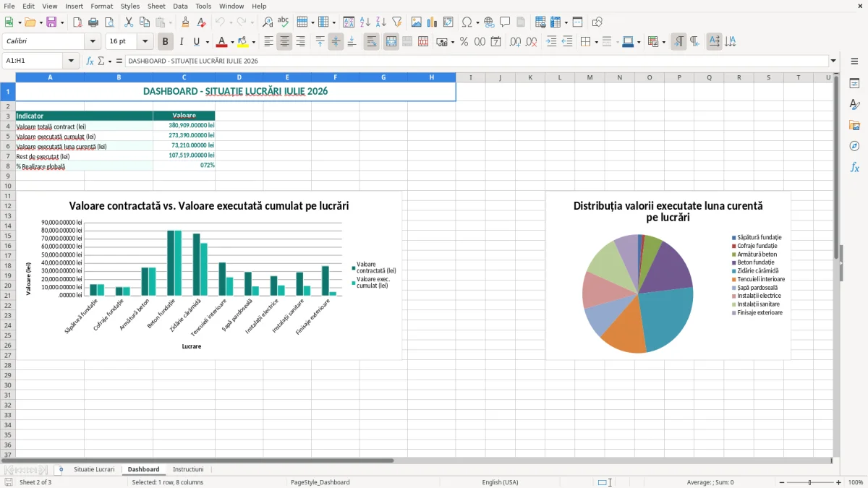Open Special Character dropdown arrow
Viewport: 868px width, 488px height.
click(477, 22)
